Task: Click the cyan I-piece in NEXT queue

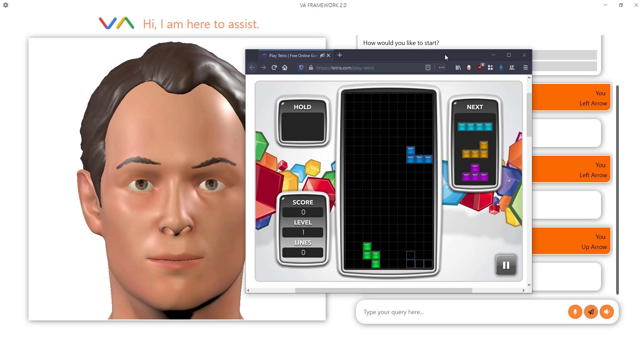Action: [x=475, y=127]
